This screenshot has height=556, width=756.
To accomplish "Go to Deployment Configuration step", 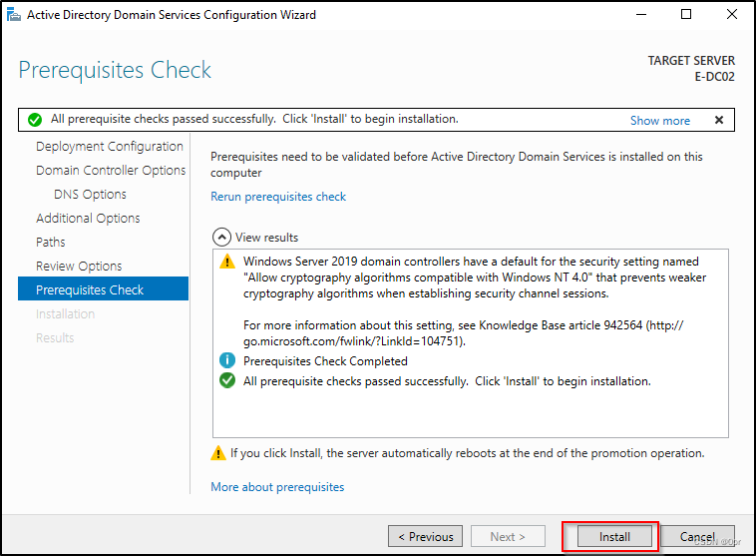I will click(x=110, y=147).
